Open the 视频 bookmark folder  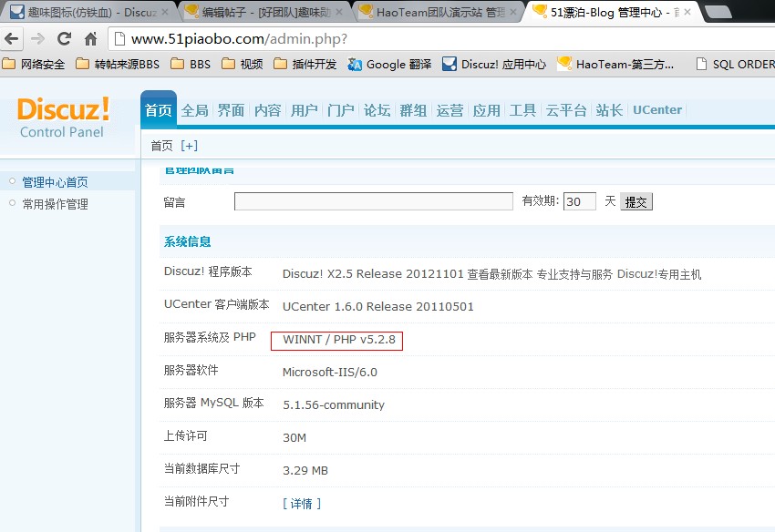(243, 64)
